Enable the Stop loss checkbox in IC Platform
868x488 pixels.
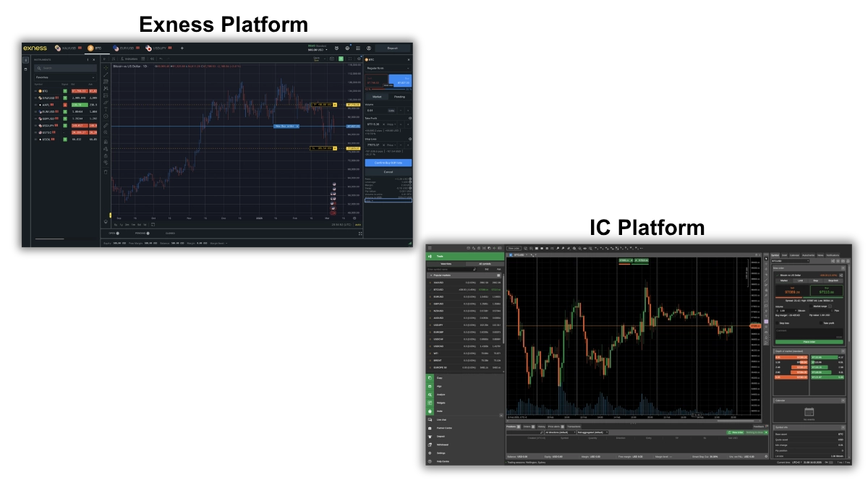coord(777,323)
